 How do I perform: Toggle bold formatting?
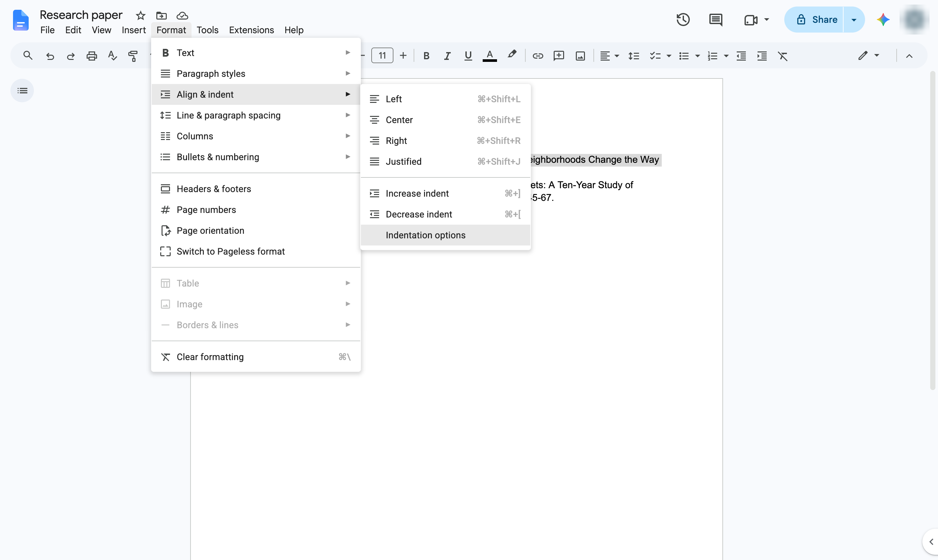click(426, 56)
